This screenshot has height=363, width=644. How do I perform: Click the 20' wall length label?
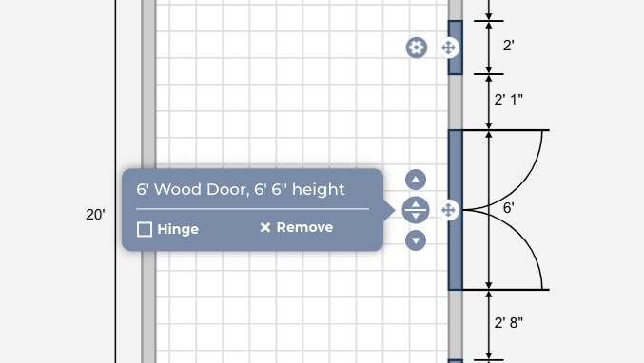pos(95,215)
